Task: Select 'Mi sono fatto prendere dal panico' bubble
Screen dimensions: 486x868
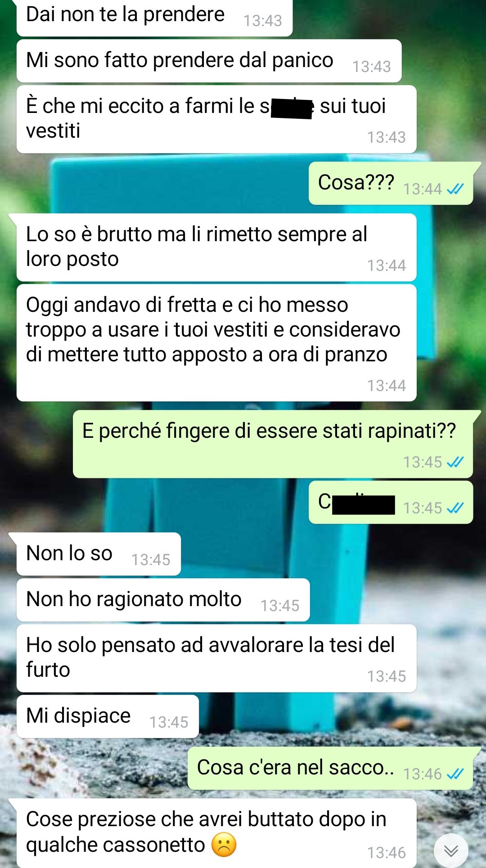Action: point(209,61)
